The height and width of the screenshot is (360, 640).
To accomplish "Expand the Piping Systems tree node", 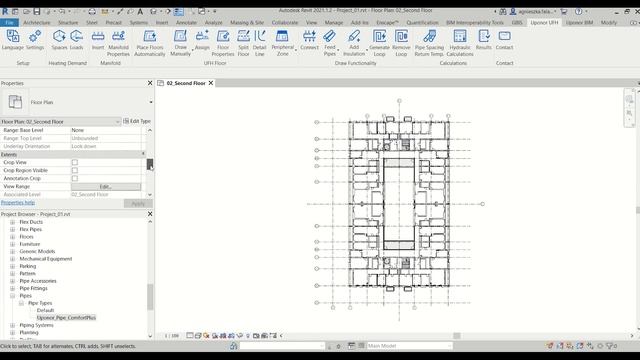I will click(x=12, y=325).
